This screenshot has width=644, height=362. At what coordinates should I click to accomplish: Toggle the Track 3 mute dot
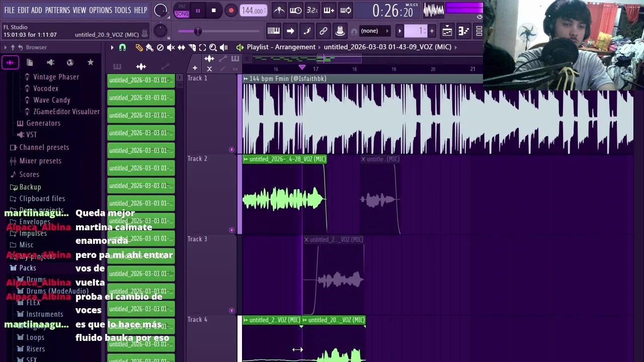tap(231, 310)
